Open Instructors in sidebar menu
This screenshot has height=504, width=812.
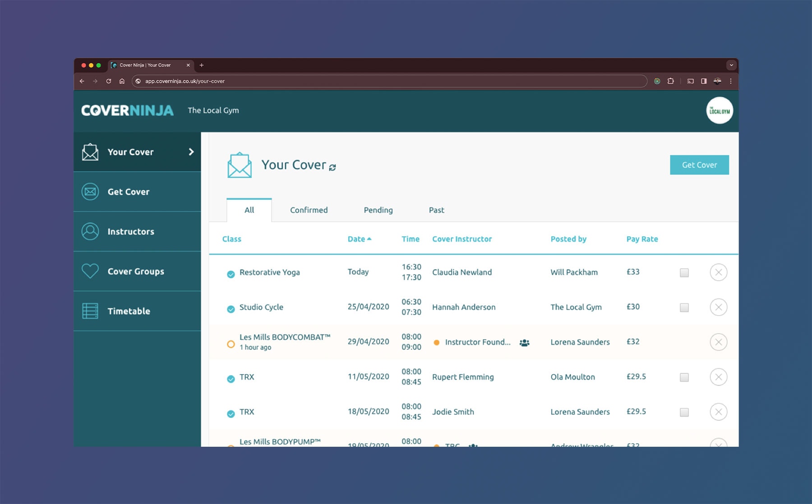click(137, 231)
